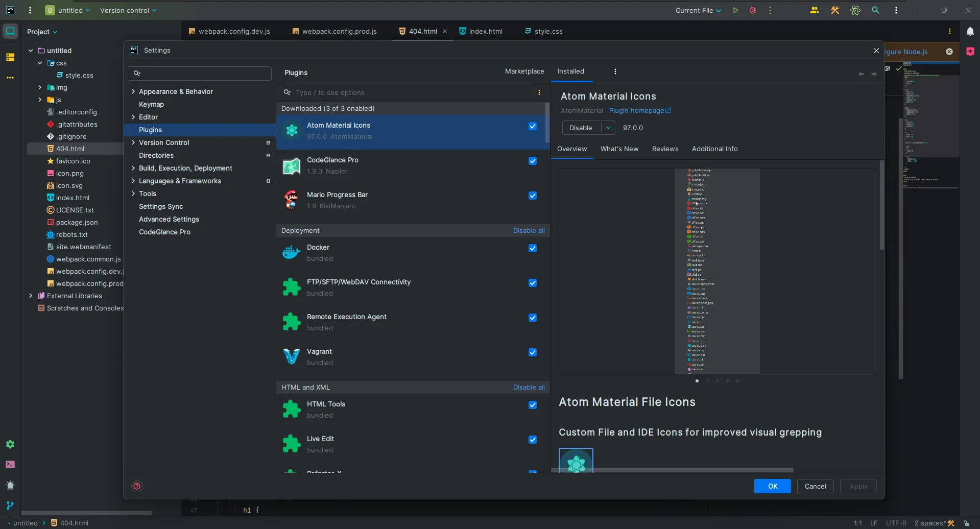Open the Terminal tool window icon
Image resolution: width=980 pixels, height=529 pixels.
10,465
